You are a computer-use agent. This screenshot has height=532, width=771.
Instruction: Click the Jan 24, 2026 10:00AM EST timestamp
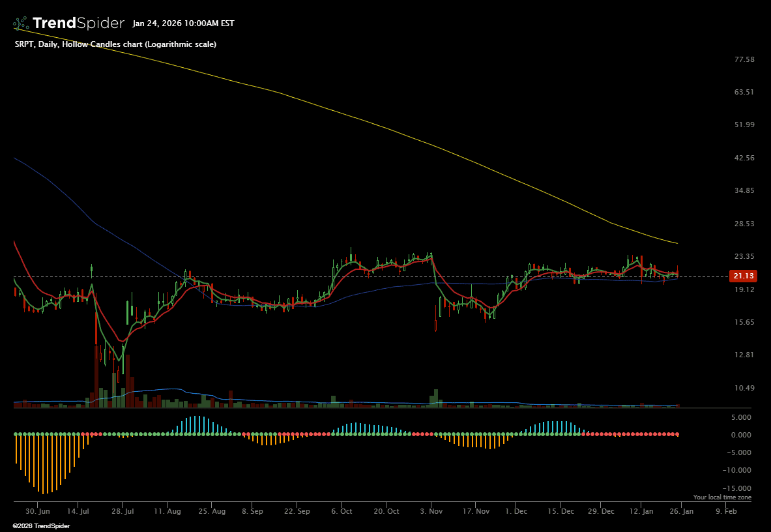pyautogui.click(x=183, y=23)
